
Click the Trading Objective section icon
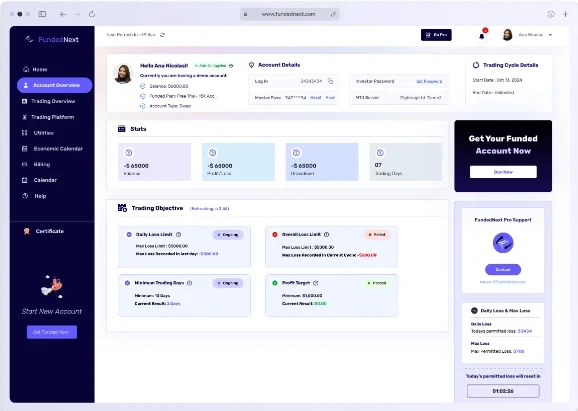(x=122, y=208)
